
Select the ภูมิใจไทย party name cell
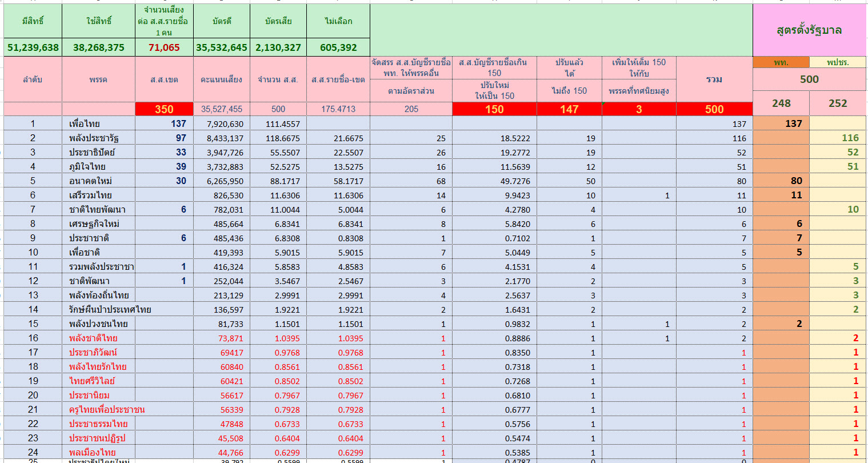pyautogui.click(x=98, y=166)
